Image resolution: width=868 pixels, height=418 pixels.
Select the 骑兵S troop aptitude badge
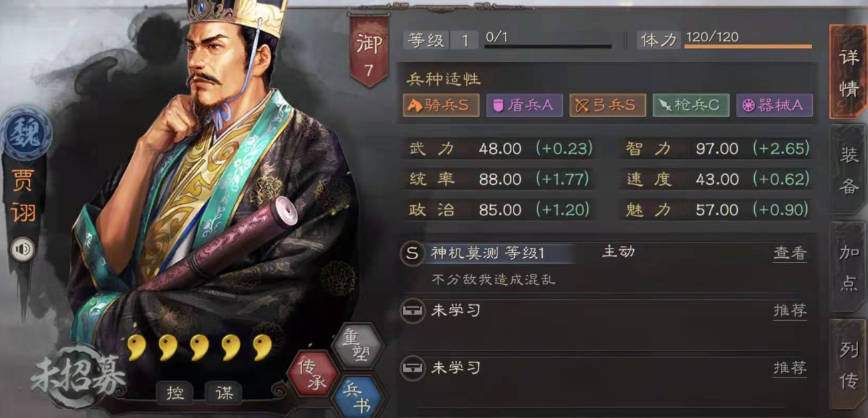(x=441, y=106)
